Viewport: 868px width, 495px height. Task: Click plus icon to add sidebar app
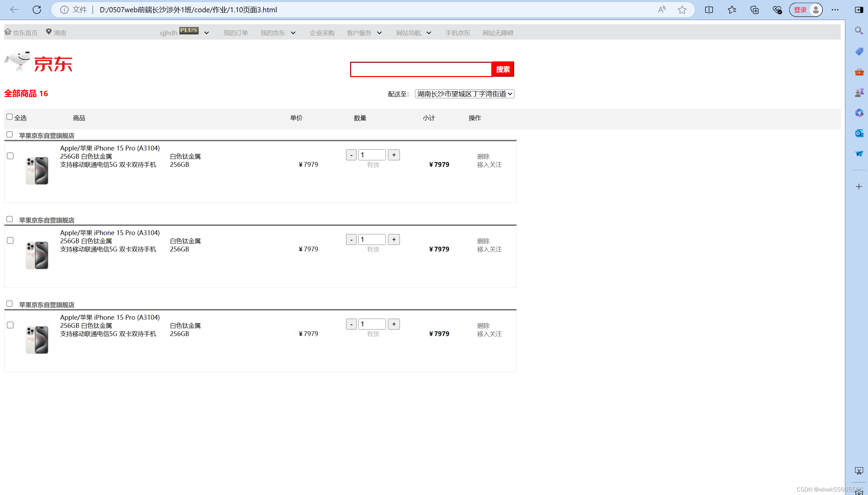[x=859, y=187]
